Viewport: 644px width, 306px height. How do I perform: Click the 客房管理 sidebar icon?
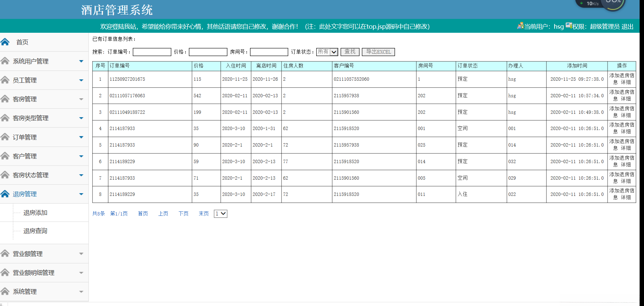[x=5, y=99]
